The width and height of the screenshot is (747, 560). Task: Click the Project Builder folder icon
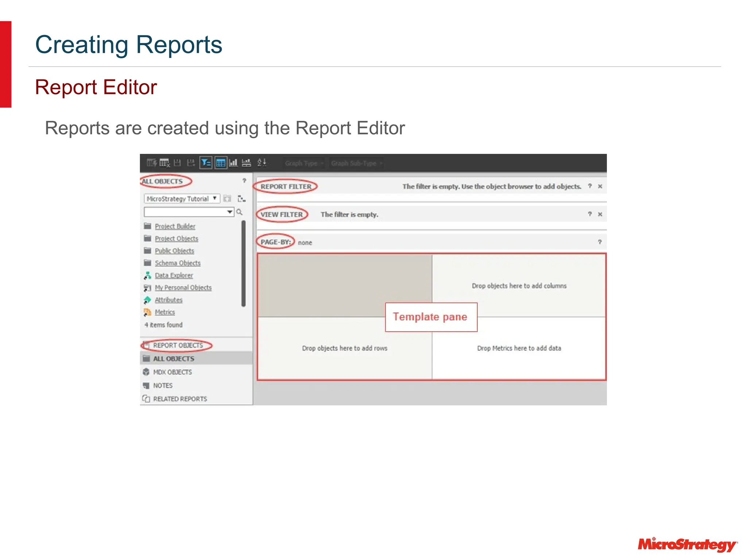(x=147, y=226)
